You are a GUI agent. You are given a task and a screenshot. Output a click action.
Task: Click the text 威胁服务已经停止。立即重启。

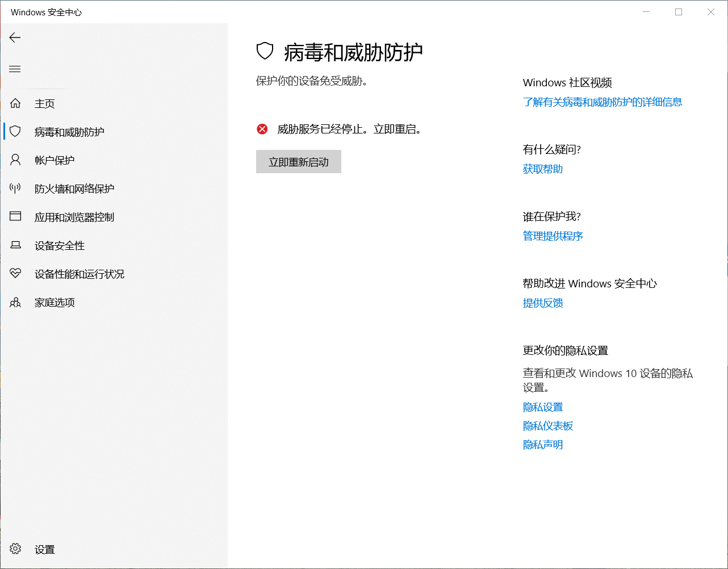(x=349, y=129)
